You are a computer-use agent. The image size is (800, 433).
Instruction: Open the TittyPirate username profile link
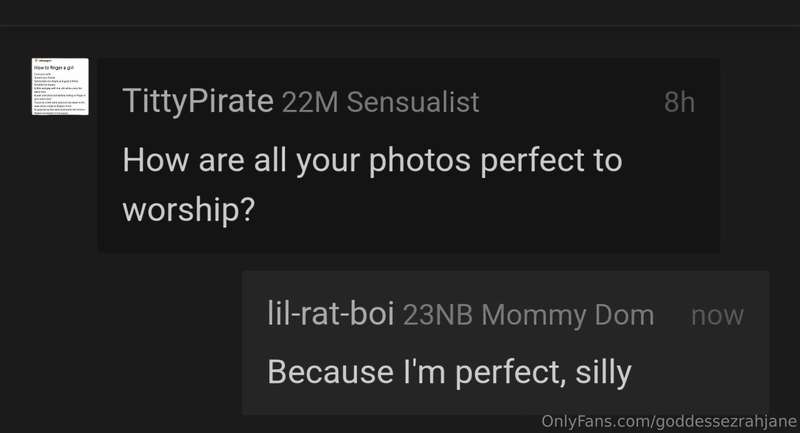point(198,101)
